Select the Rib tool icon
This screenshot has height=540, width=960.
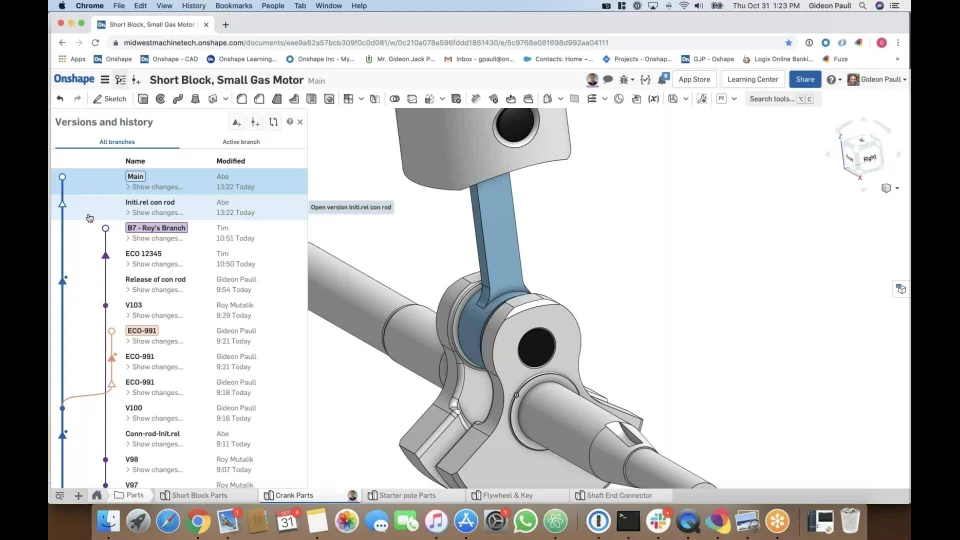pos(294,99)
